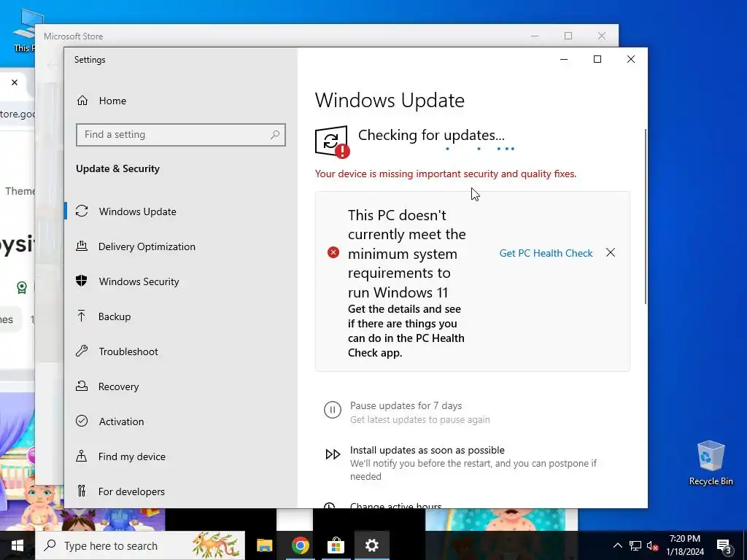
Task: Click the Windows Security shield icon
Action: (82, 281)
